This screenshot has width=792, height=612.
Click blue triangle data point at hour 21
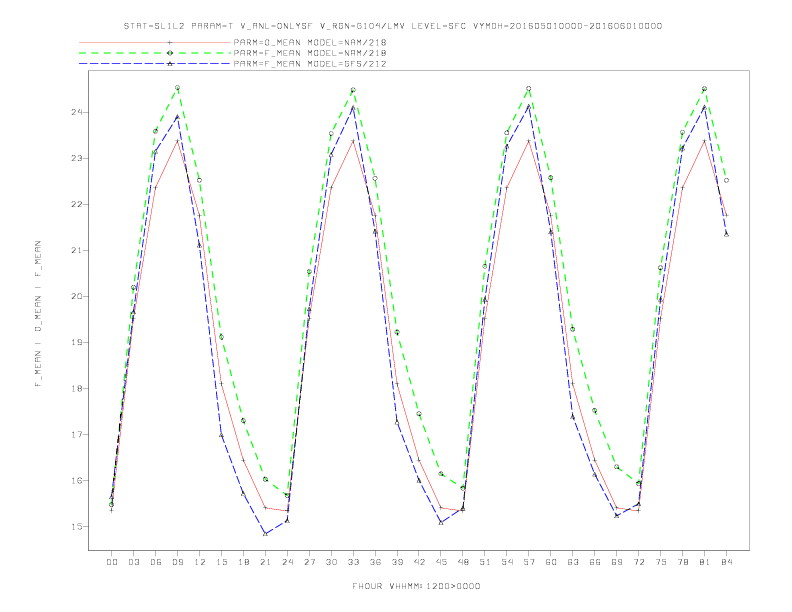[x=265, y=533]
